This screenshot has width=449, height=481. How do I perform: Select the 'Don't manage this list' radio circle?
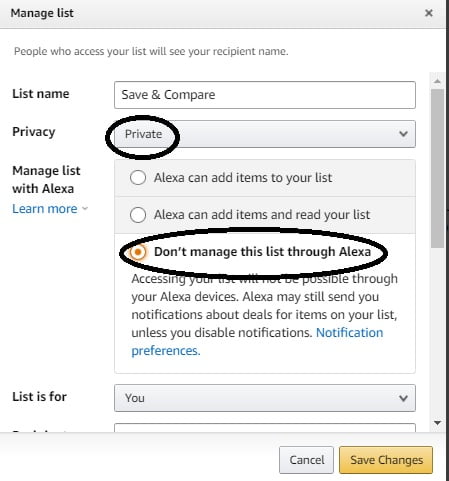coord(138,252)
